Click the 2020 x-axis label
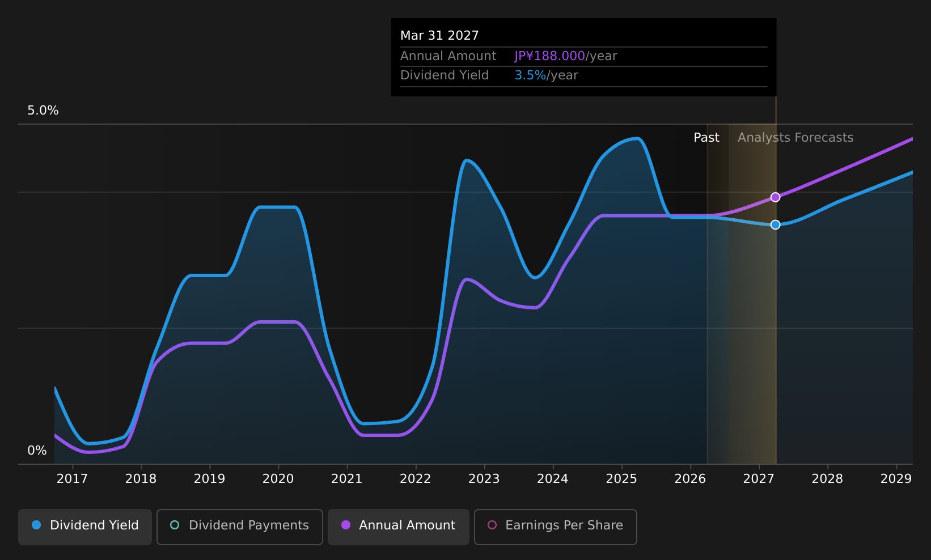The image size is (931, 560). (278, 479)
